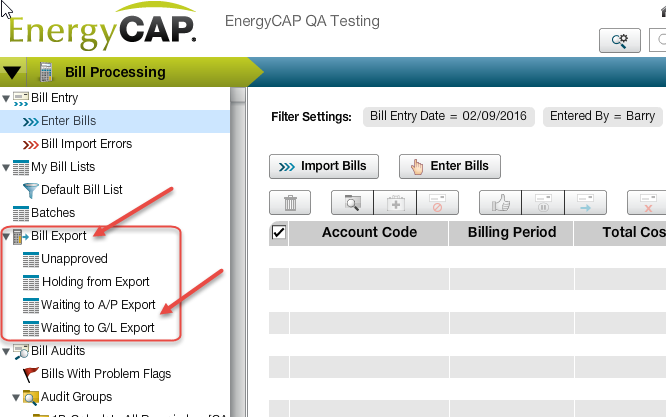
Task: Click the Bill Entry Date filter chip
Action: click(x=448, y=116)
